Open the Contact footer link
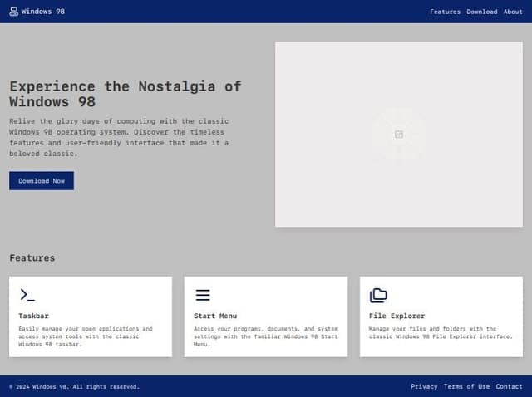 509,386
